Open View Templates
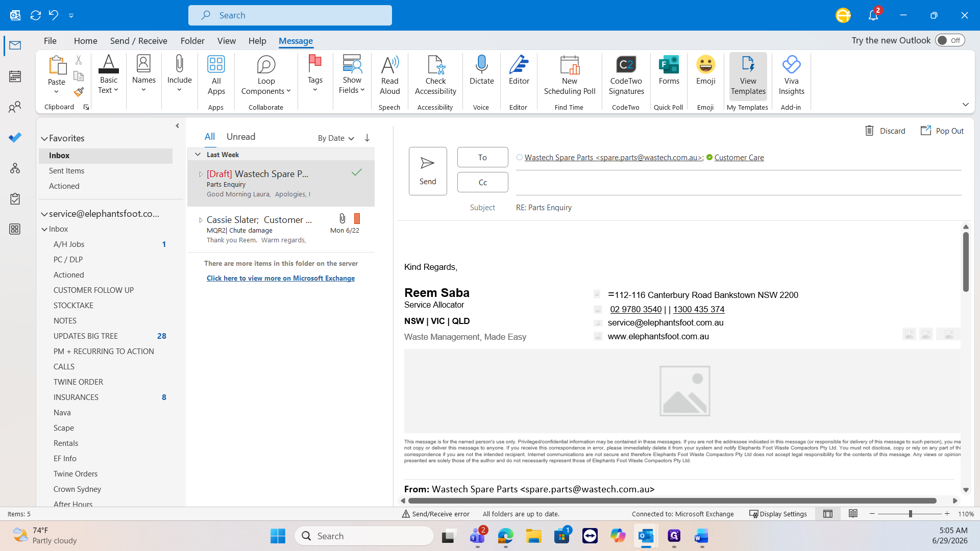The height and width of the screenshot is (551, 980). coord(748,76)
